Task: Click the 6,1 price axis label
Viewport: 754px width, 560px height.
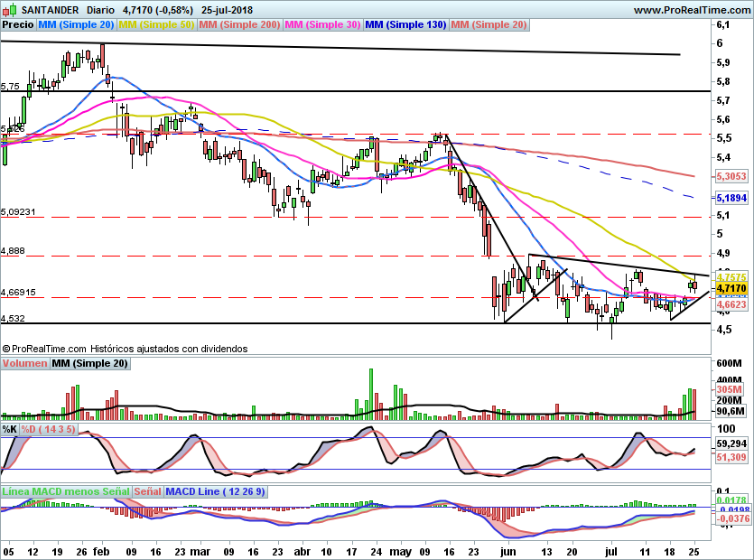Action: (x=722, y=24)
